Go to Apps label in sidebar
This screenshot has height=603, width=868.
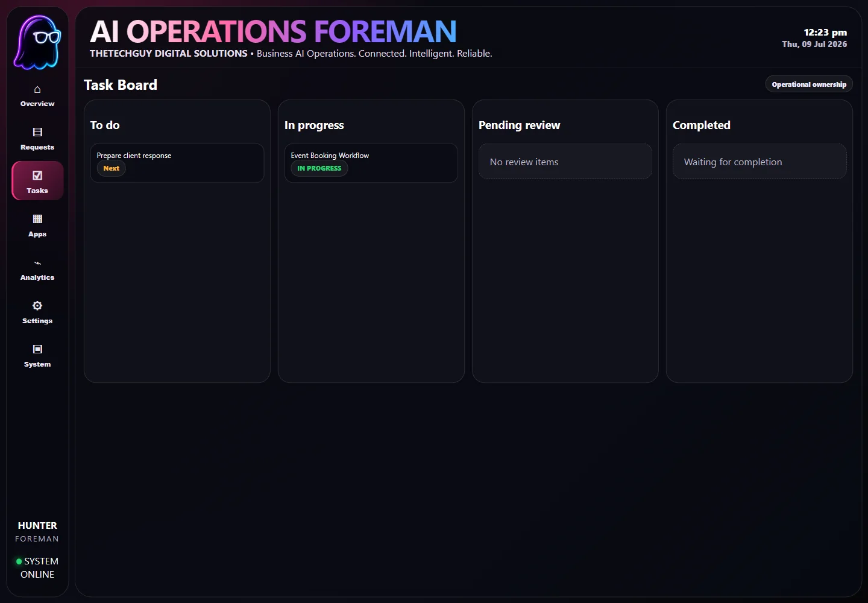tap(37, 234)
